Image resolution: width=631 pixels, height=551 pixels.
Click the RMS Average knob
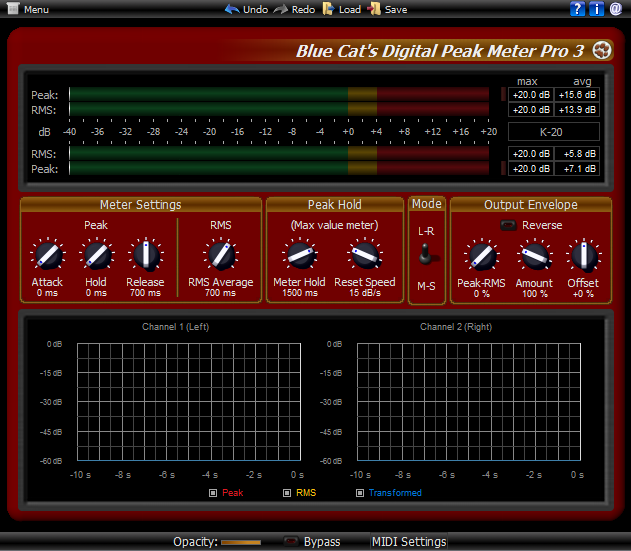(x=221, y=255)
